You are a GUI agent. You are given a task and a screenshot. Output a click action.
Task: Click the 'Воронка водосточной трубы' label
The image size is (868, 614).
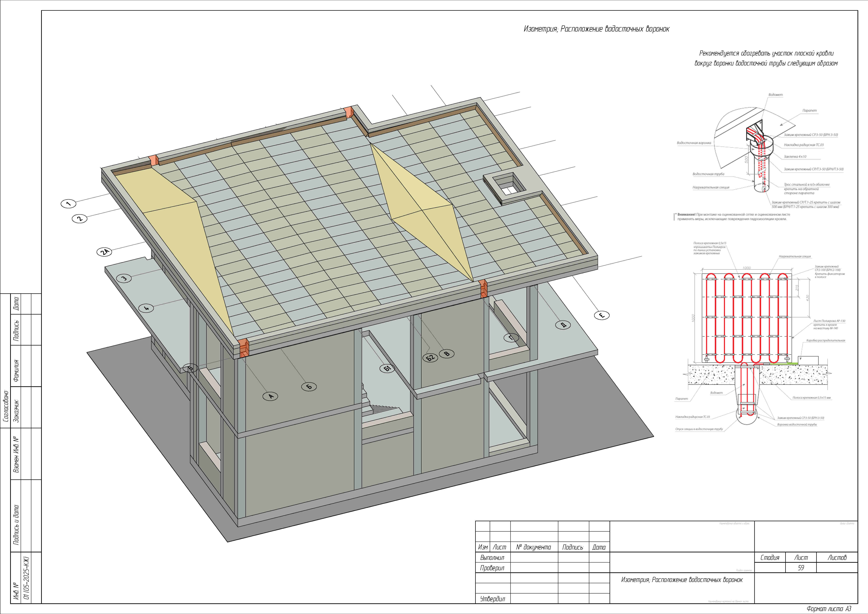pyautogui.click(x=797, y=425)
